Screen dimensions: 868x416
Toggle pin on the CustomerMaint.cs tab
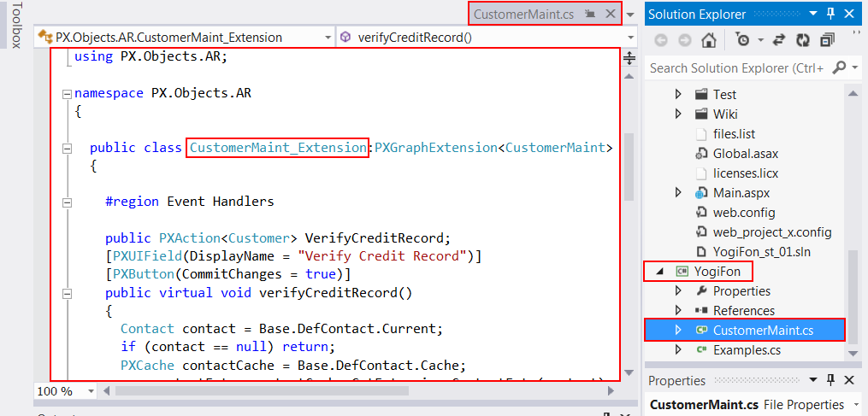coord(591,14)
